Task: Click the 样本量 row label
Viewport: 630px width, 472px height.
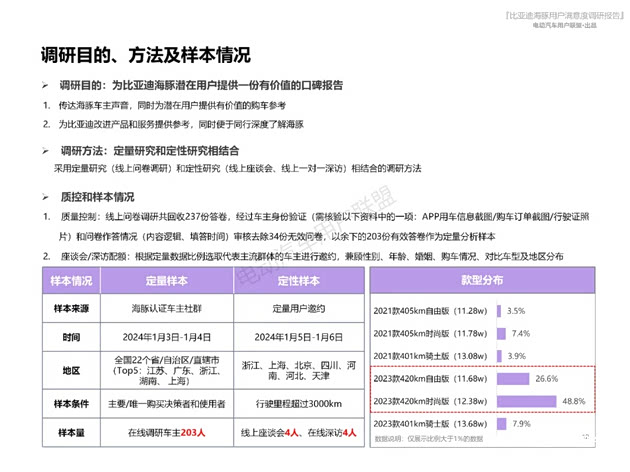Action: [74, 432]
